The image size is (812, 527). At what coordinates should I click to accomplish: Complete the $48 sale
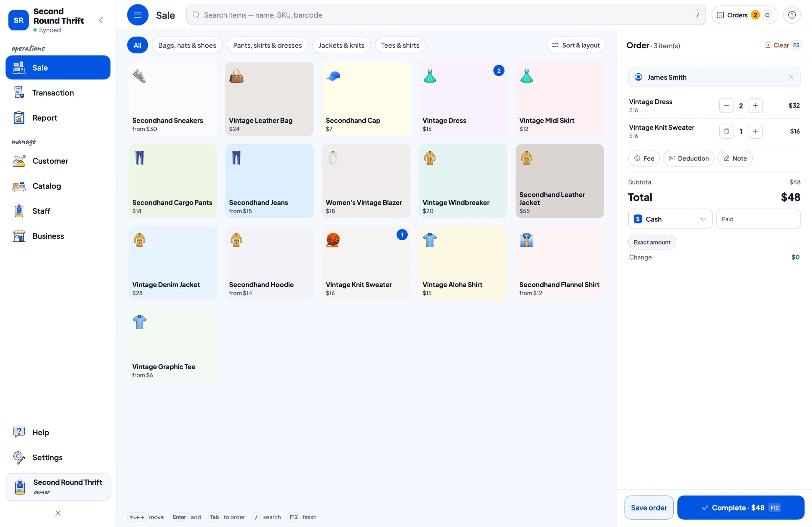[x=740, y=507]
